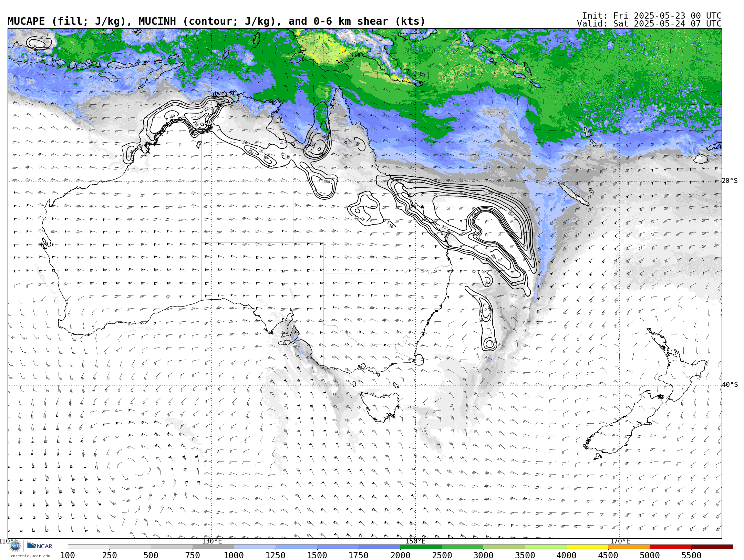Open the ensemble.ucar.edu link text

coord(30,556)
